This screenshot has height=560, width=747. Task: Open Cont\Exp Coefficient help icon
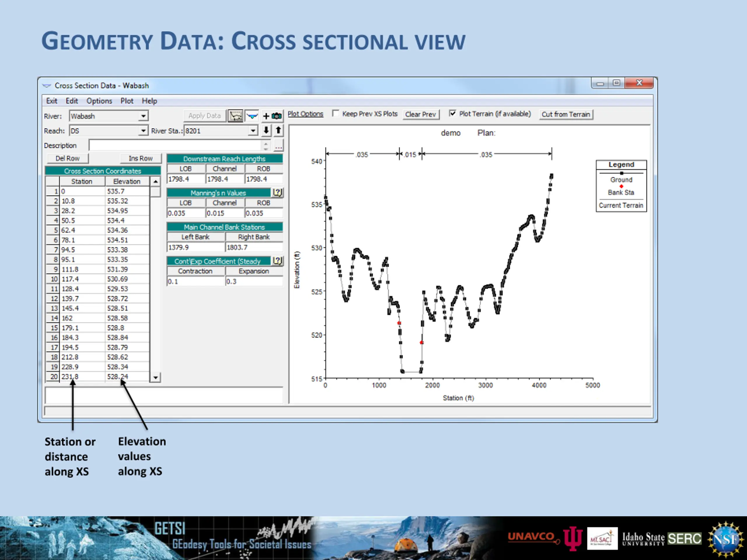coord(277,260)
